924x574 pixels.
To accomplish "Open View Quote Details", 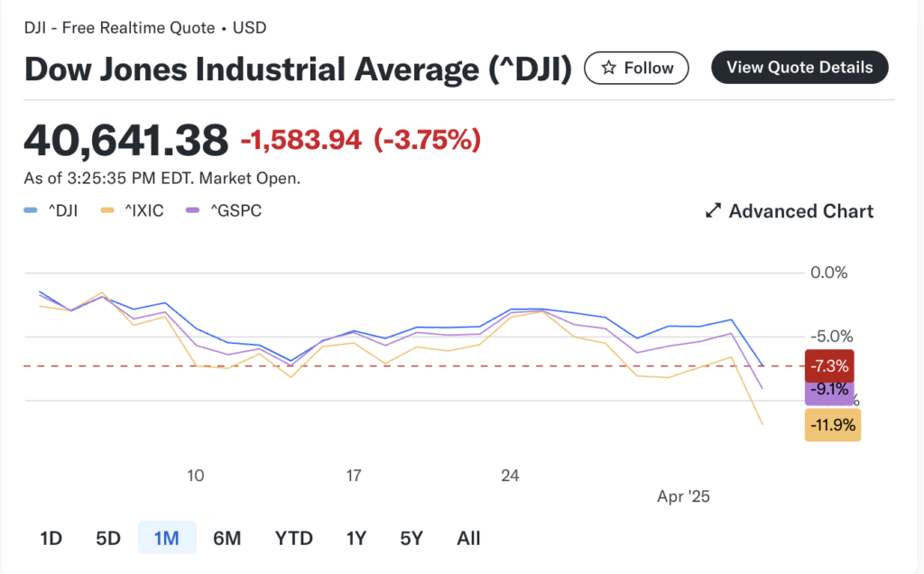I will click(x=799, y=67).
